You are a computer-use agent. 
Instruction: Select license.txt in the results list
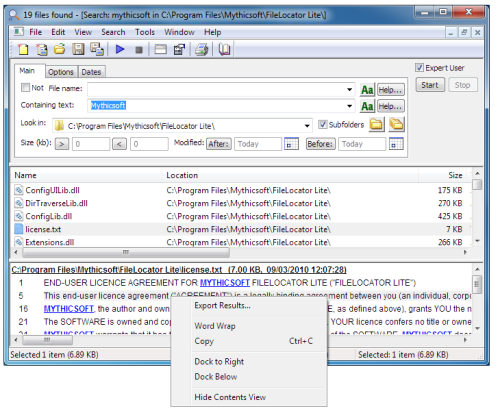coord(43,229)
